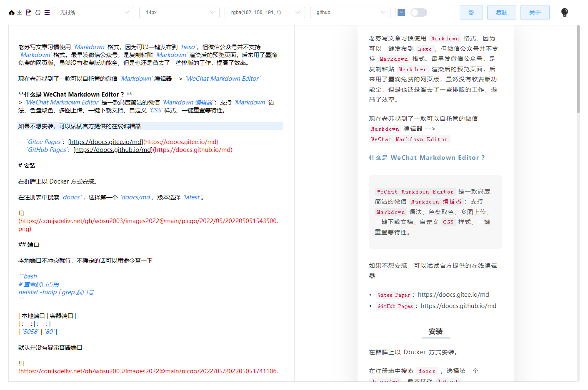
Task: Open the rgba(102, 150, 191, 1) color dropdown
Action: click(265, 12)
